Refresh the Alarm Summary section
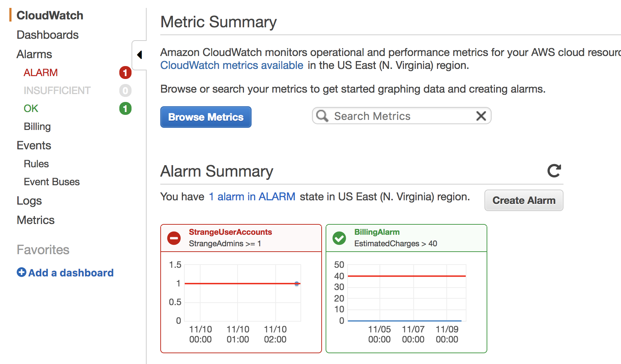Viewport: 621px width, 364px height. [x=554, y=171]
